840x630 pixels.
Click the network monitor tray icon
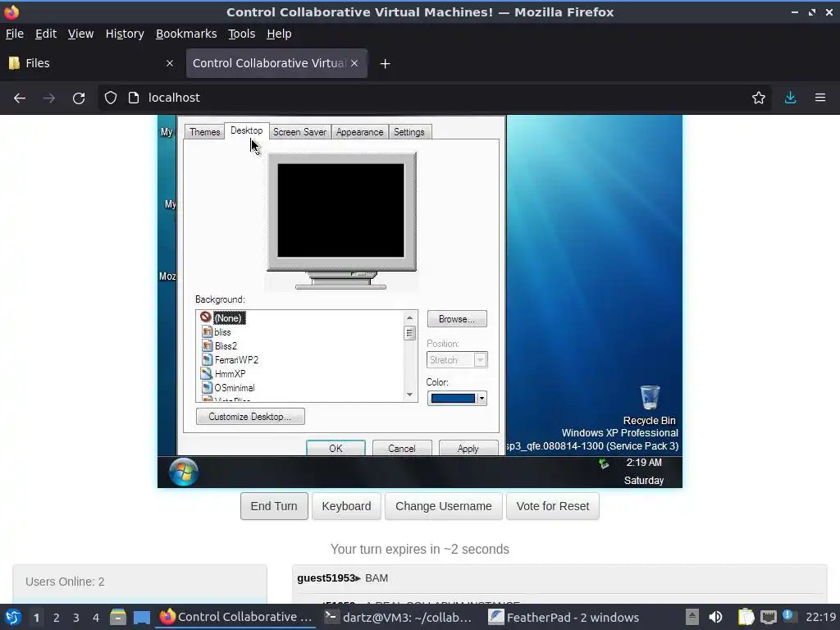pos(768,617)
